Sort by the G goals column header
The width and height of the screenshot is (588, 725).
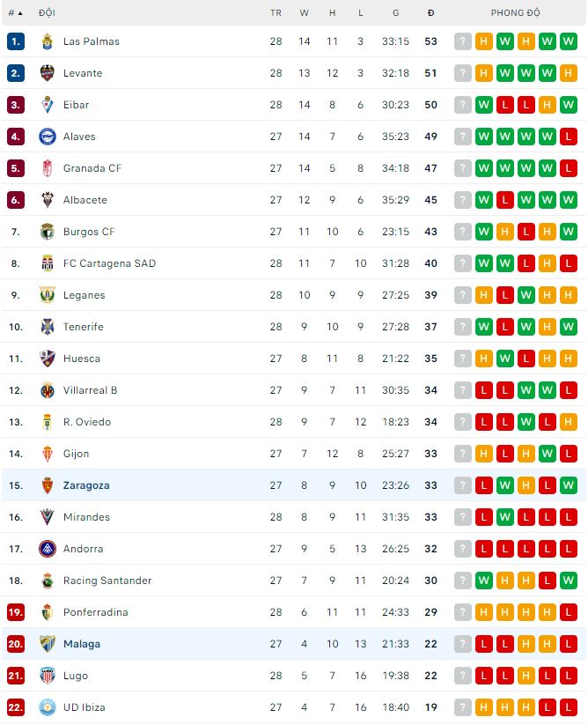point(395,13)
